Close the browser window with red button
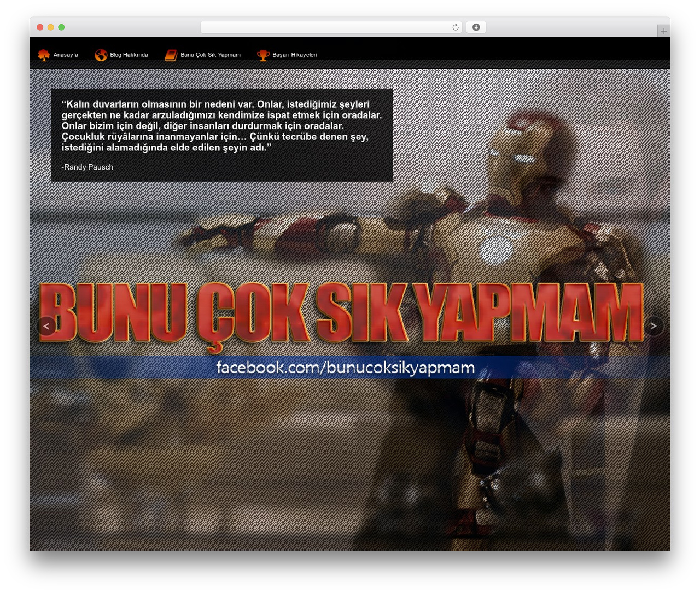The height and width of the screenshot is (593, 700). click(40, 27)
